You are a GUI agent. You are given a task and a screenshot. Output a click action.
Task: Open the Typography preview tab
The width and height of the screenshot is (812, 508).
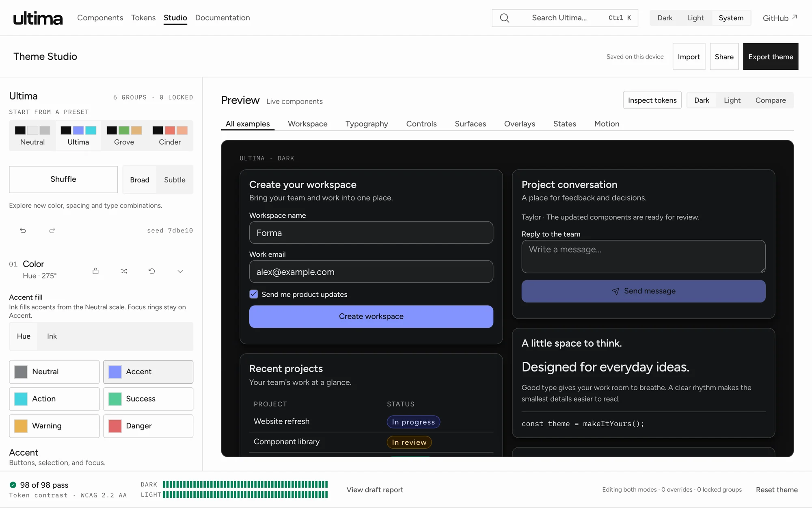point(367,124)
